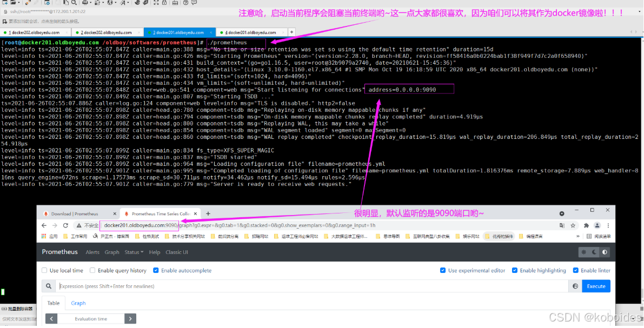The width and height of the screenshot is (644, 328).
Task: Click the Execute button
Action: click(x=596, y=286)
